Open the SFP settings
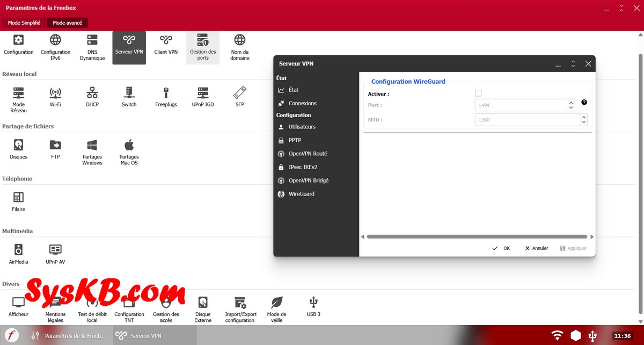 coord(240,97)
